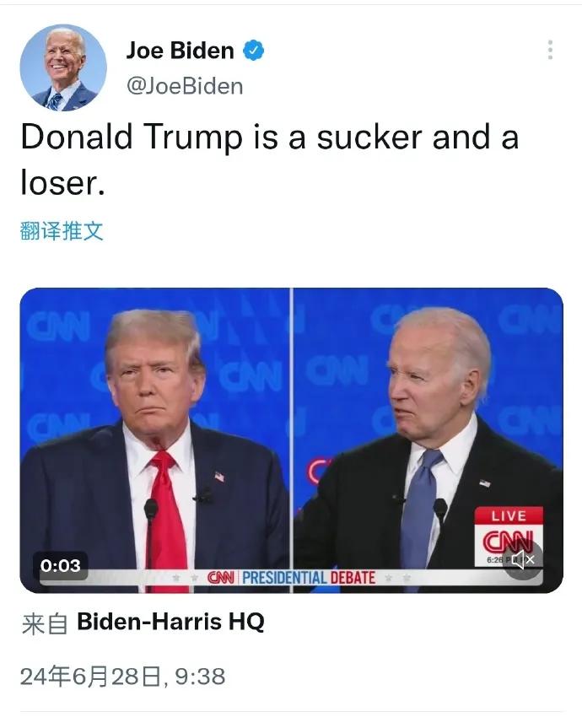
Task: Click the blue verified badge
Action: pyautogui.click(x=254, y=50)
